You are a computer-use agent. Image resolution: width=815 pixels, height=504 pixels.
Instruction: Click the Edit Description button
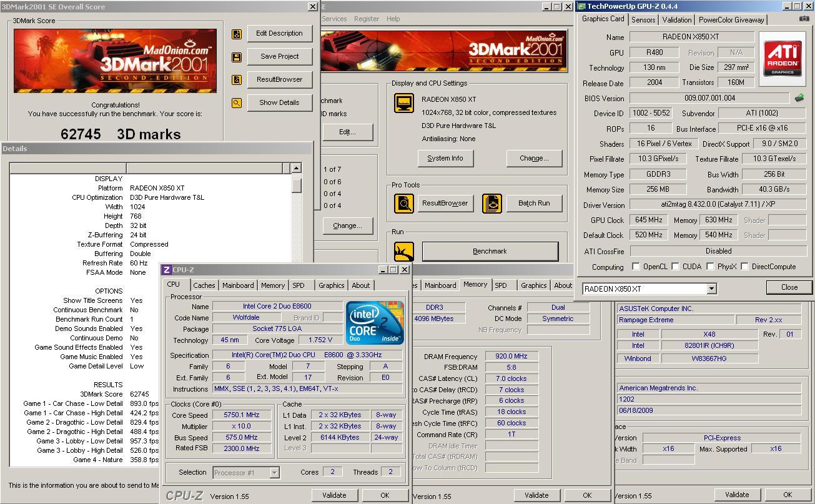click(279, 34)
